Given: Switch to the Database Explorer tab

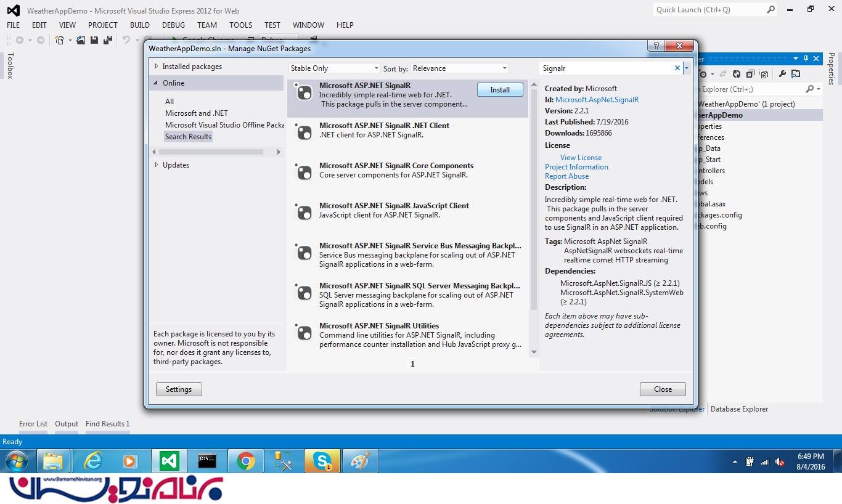Looking at the screenshot, I should point(739,409).
